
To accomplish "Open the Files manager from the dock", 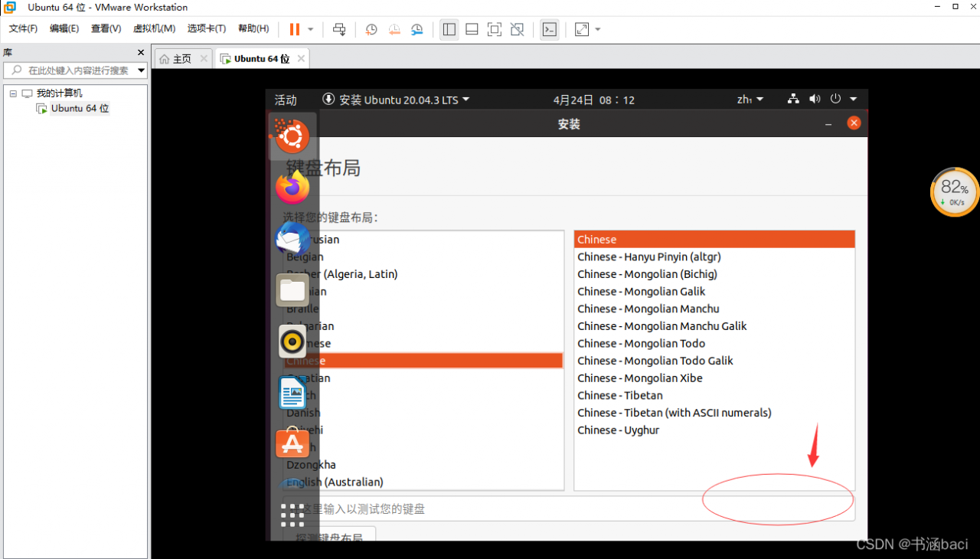I will pos(292,291).
